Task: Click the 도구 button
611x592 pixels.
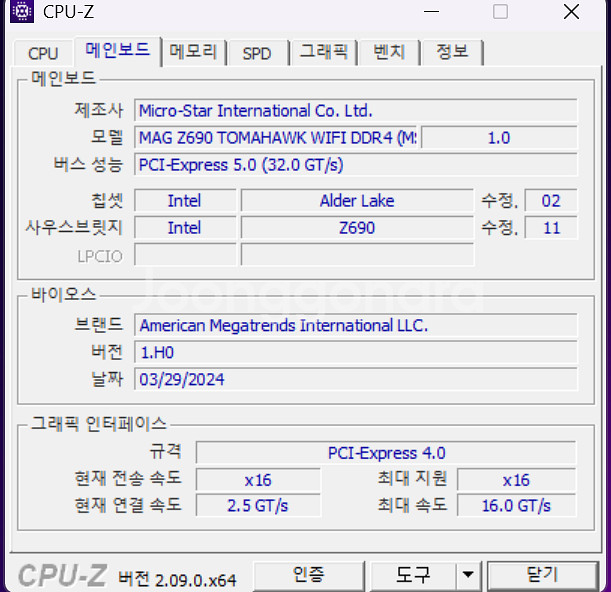Action: coord(413,575)
